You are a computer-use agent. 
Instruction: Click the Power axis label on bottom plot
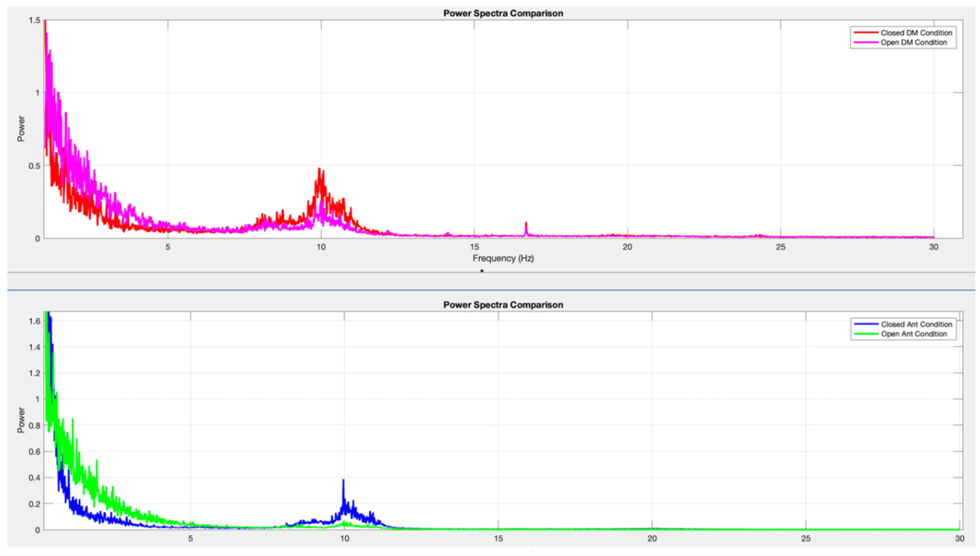coord(21,420)
